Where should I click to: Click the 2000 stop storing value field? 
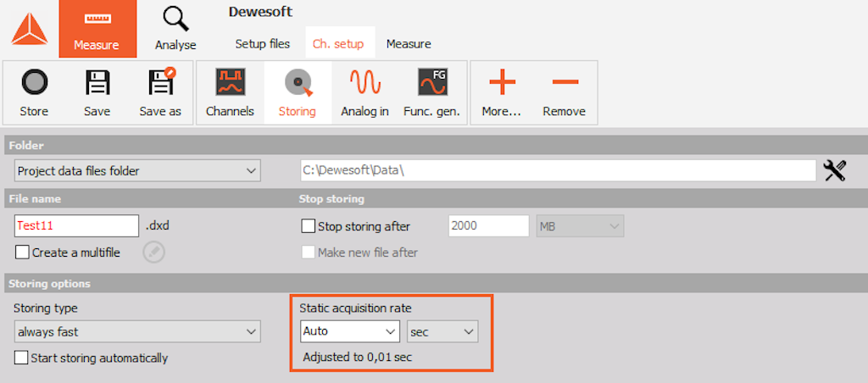pos(489,225)
